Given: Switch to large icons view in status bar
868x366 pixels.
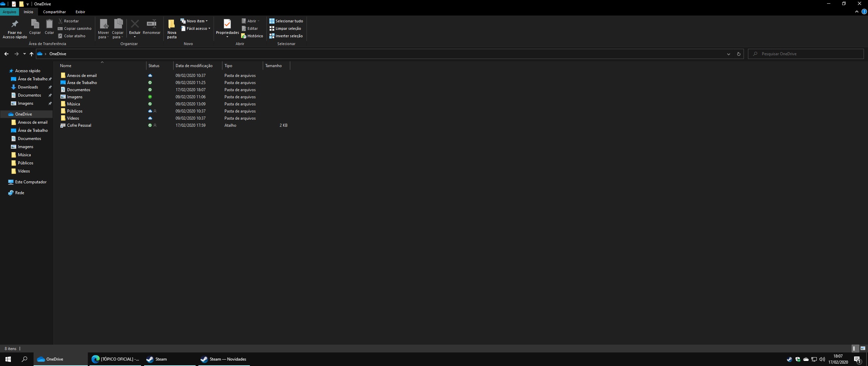Looking at the screenshot, I should click(863, 348).
